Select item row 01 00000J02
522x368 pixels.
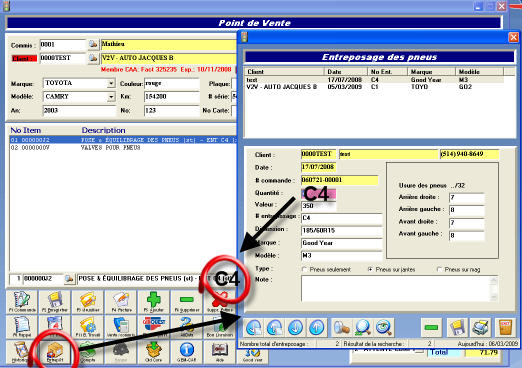[123, 140]
